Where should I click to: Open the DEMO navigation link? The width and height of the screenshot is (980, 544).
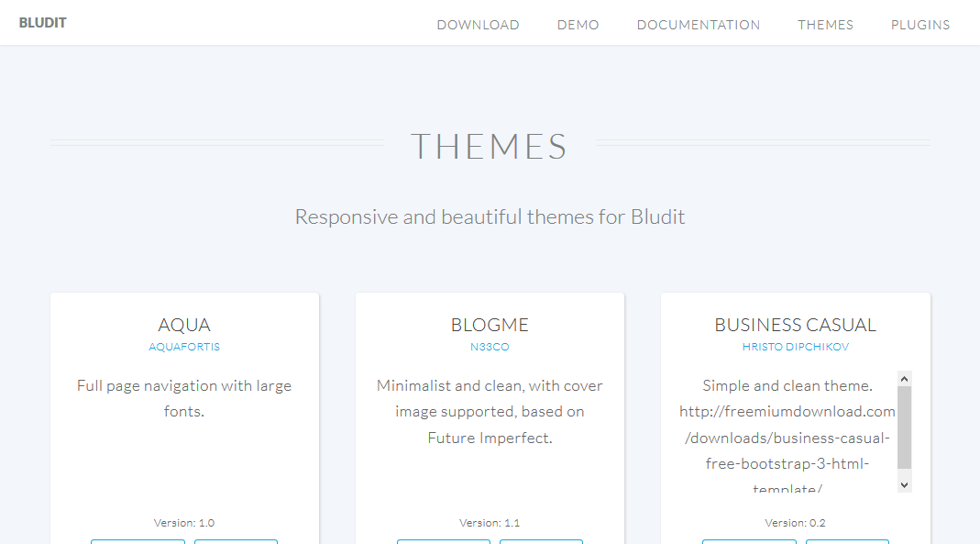[x=578, y=25]
